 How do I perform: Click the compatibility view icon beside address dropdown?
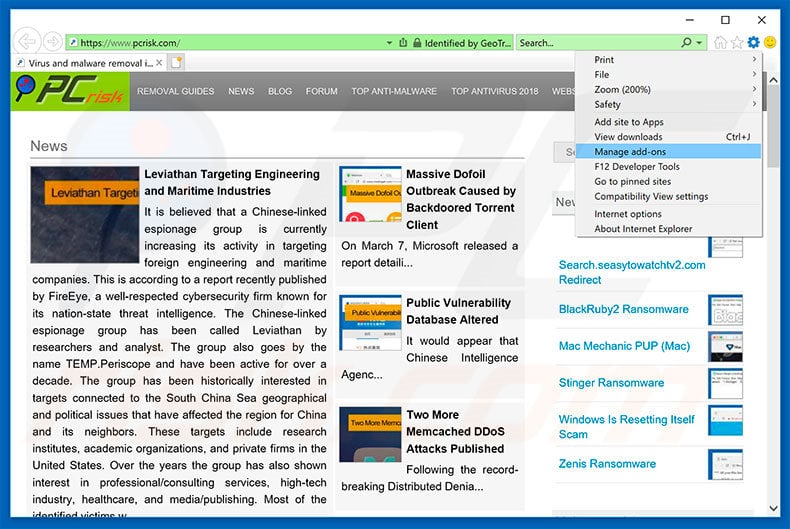click(x=403, y=43)
